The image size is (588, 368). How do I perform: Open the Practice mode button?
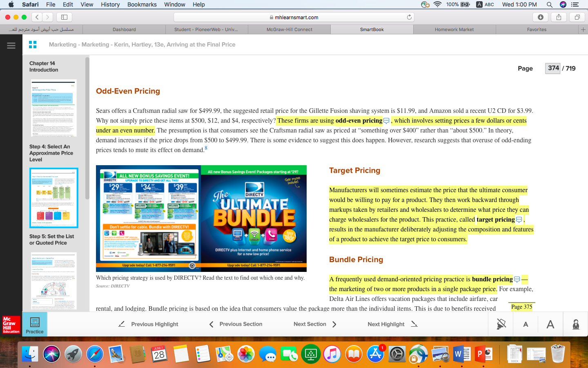[35, 325]
